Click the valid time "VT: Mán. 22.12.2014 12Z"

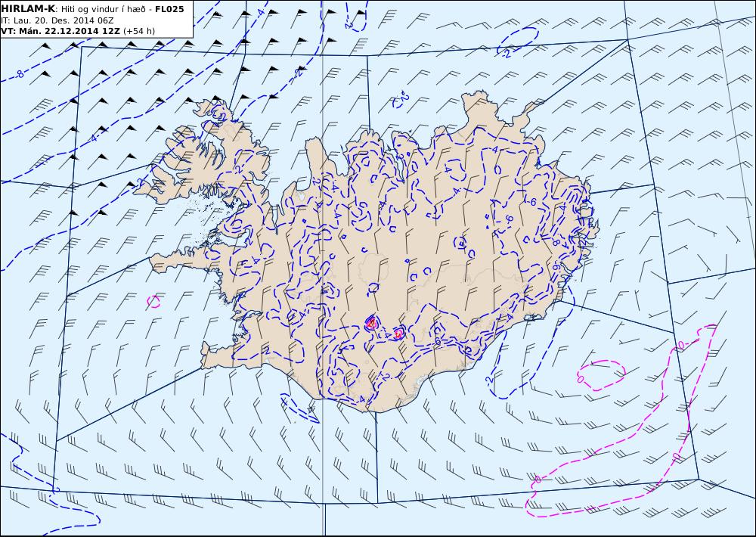click(60, 31)
